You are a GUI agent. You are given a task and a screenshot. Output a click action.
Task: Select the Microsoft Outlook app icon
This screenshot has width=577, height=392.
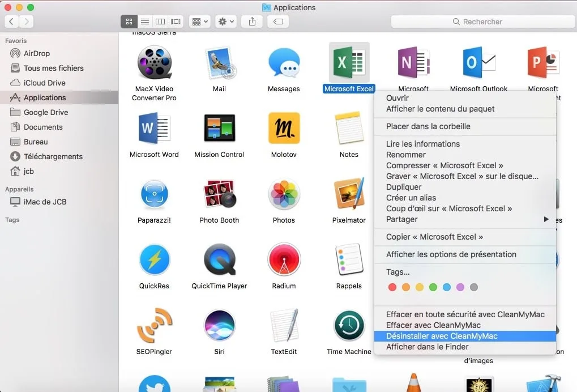pyautogui.click(x=478, y=62)
